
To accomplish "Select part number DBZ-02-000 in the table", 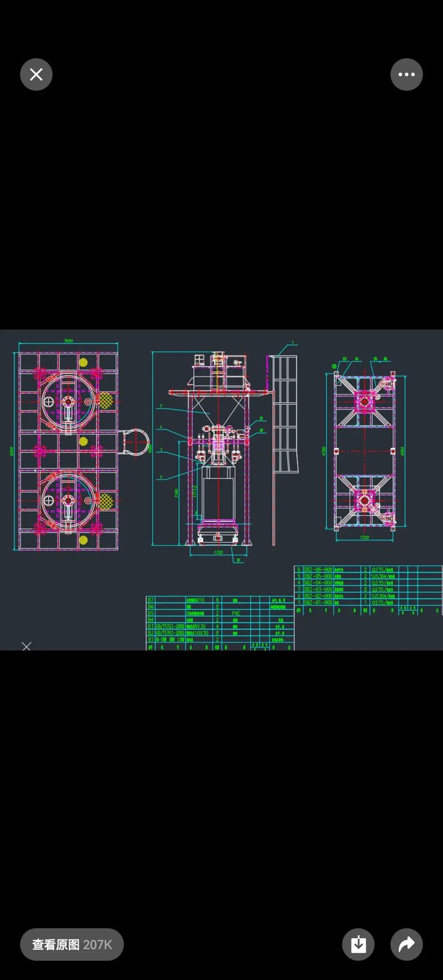I will click(318, 596).
